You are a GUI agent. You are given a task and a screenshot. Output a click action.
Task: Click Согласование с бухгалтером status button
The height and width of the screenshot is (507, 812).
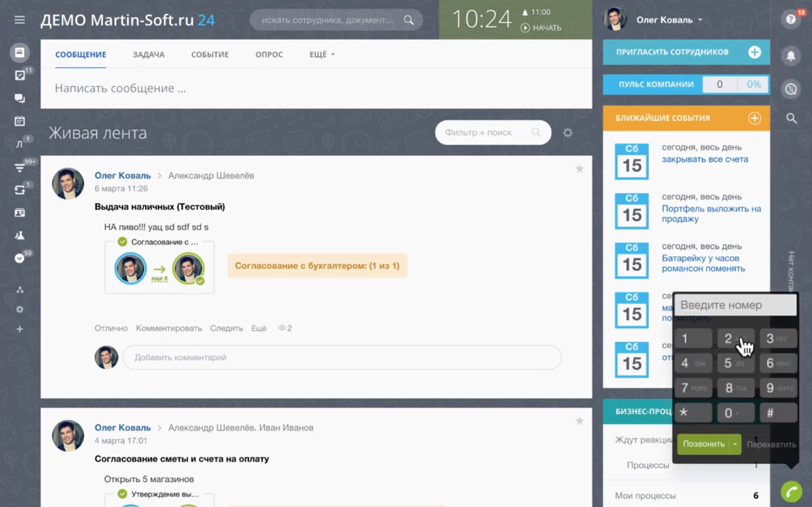(317, 266)
